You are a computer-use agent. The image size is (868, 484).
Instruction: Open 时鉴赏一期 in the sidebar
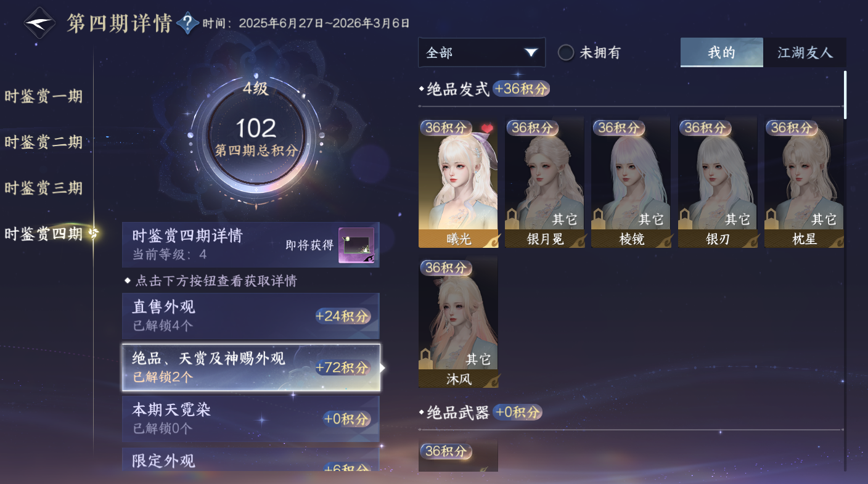click(x=44, y=97)
